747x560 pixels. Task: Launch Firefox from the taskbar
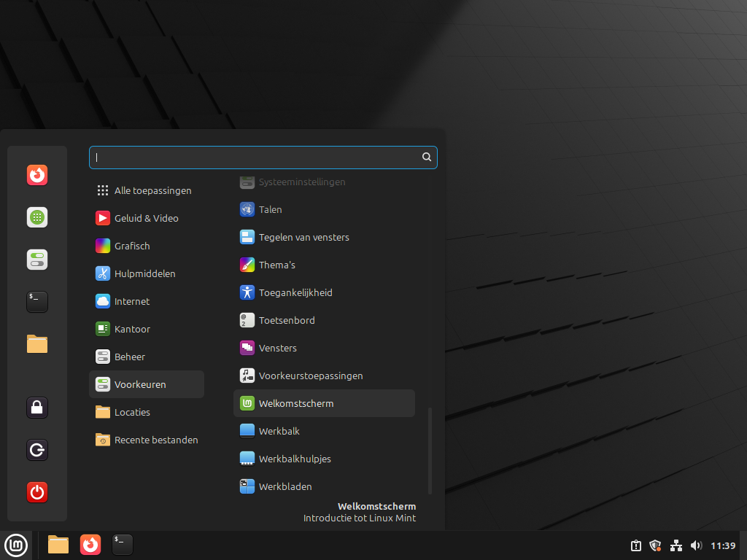(90, 545)
